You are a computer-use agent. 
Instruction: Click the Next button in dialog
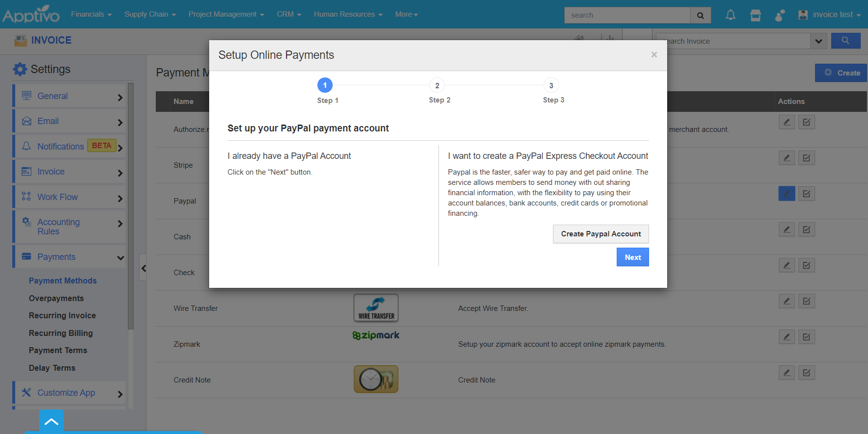click(x=633, y=257)
